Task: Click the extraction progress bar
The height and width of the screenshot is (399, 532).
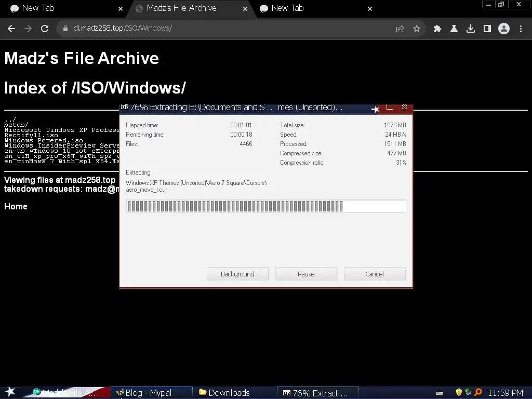Action: point(266,206)
